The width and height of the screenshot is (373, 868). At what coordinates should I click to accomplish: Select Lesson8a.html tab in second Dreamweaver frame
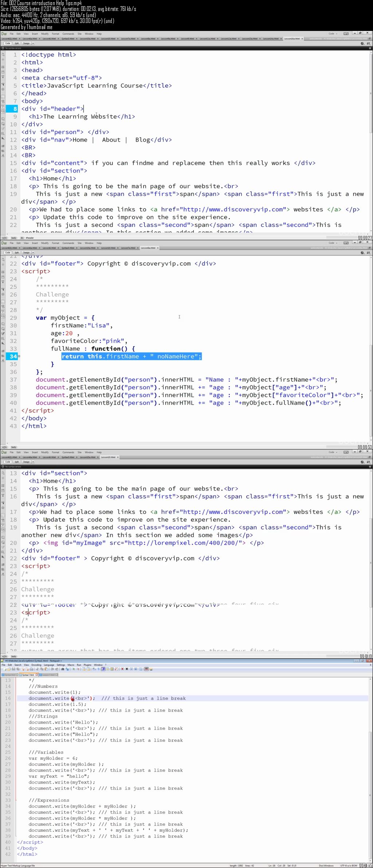148,248
